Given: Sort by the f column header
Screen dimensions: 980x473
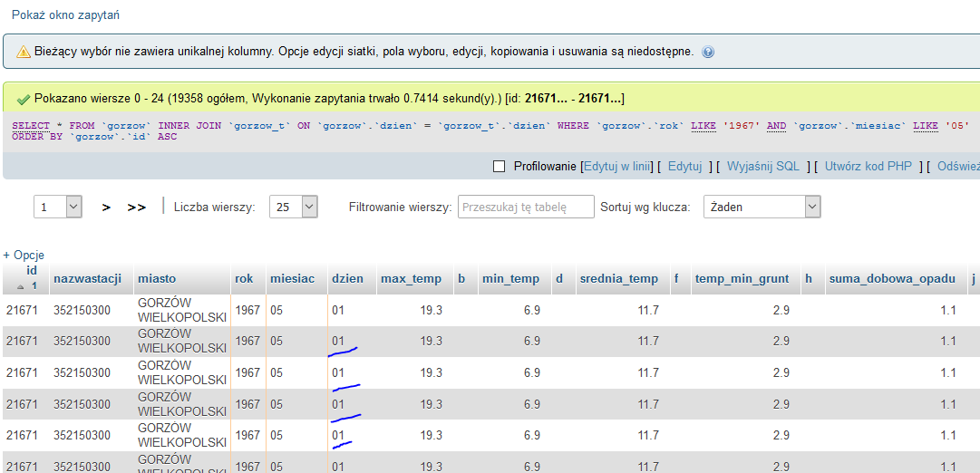Looking at the screenshot, I should coord(676,279).
